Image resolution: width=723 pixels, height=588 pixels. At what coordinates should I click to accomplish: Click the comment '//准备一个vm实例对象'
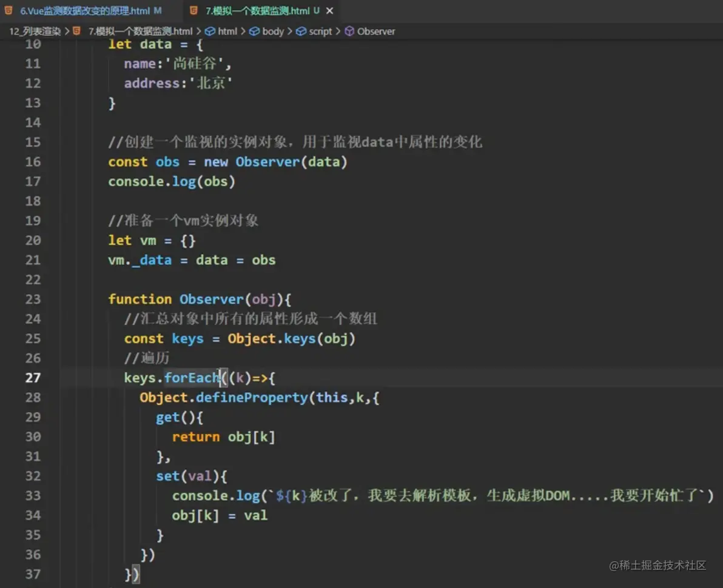pos(183,221)
